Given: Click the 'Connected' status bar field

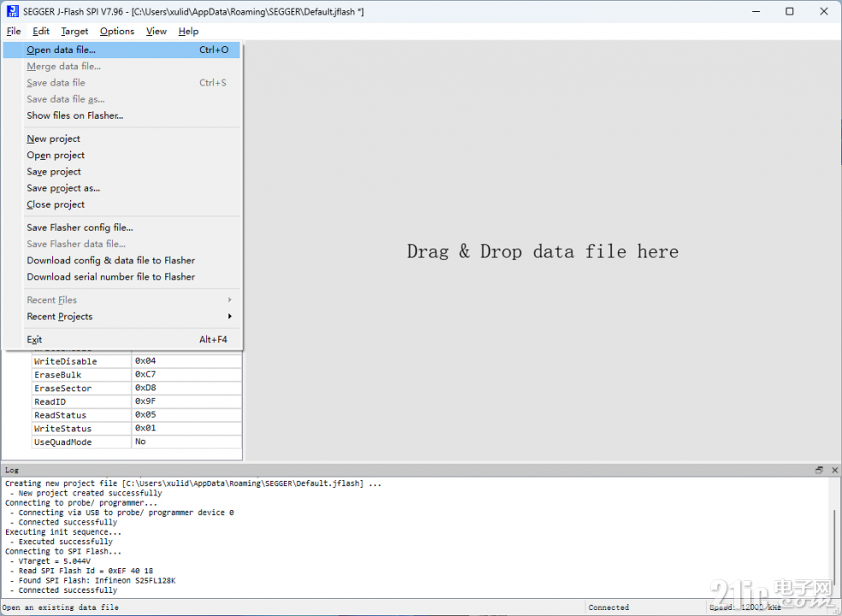Looking at the screenshot, I should [608, 607].
